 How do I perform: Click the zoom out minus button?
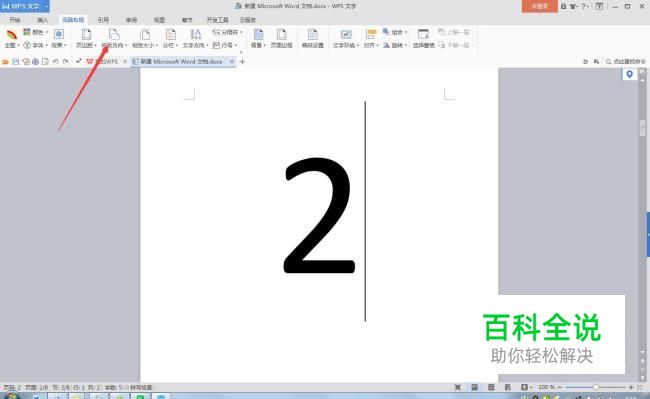pyautogui.click(x=560, y=387)
